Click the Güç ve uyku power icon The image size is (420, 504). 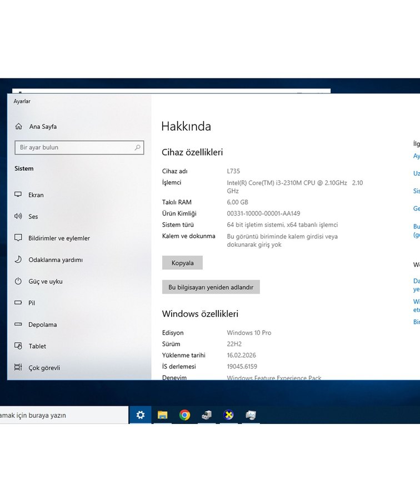(x=18, y=281)
